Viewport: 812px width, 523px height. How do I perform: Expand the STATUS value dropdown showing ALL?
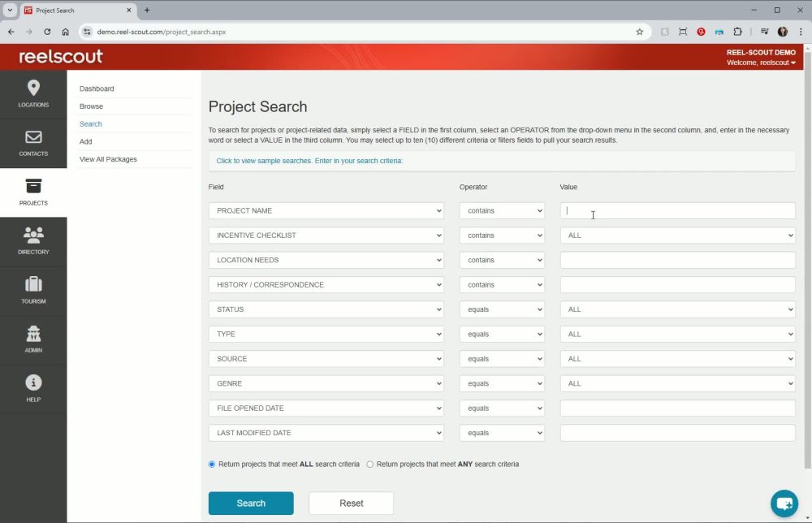tap(677, 309)
